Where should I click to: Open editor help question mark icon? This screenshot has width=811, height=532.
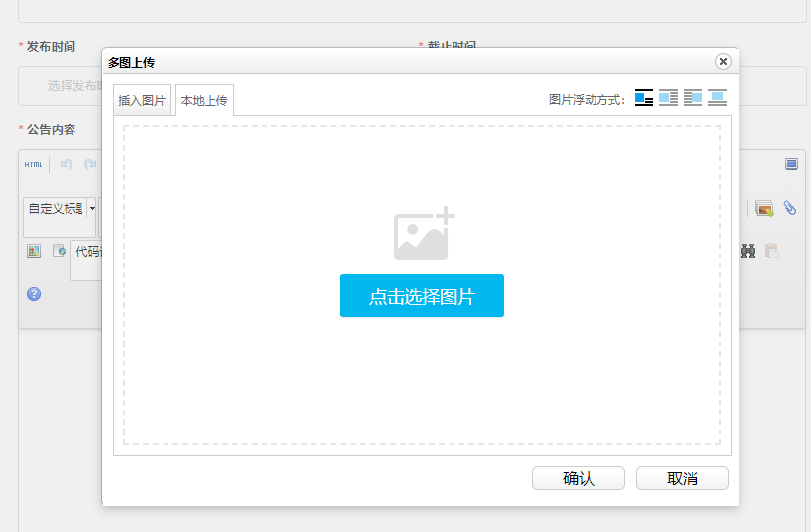coord(34,294)
